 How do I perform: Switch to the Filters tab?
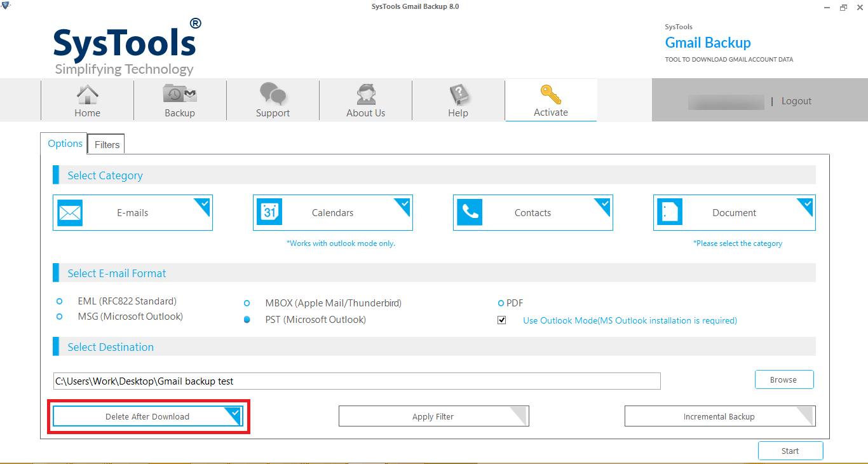click(x=105, y=144)
